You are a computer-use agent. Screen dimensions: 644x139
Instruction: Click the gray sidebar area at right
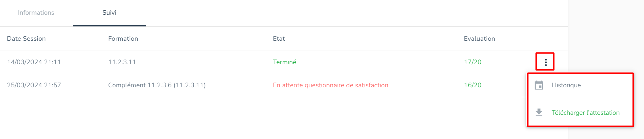606,37
